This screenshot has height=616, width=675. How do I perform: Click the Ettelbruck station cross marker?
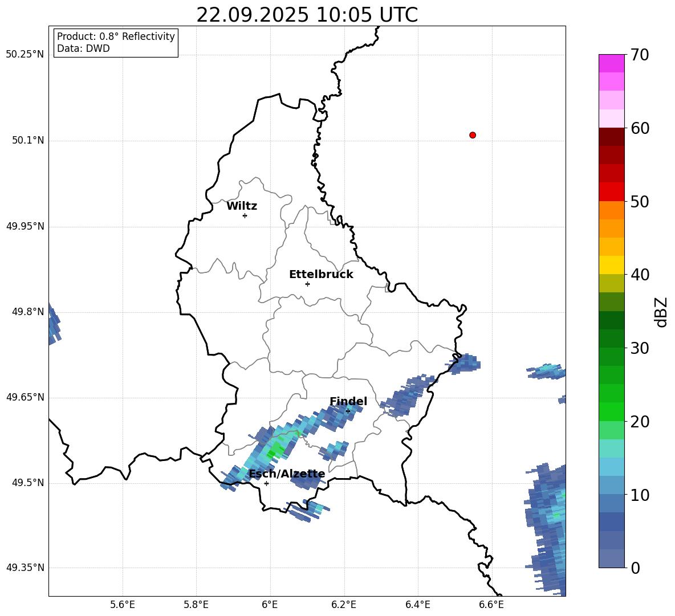click(x=307, y=284)
